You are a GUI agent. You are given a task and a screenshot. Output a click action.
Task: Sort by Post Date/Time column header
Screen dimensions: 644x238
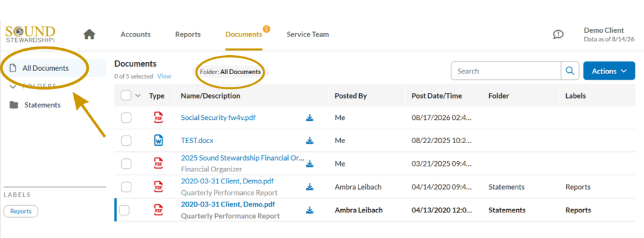click(x=436, y=95)
